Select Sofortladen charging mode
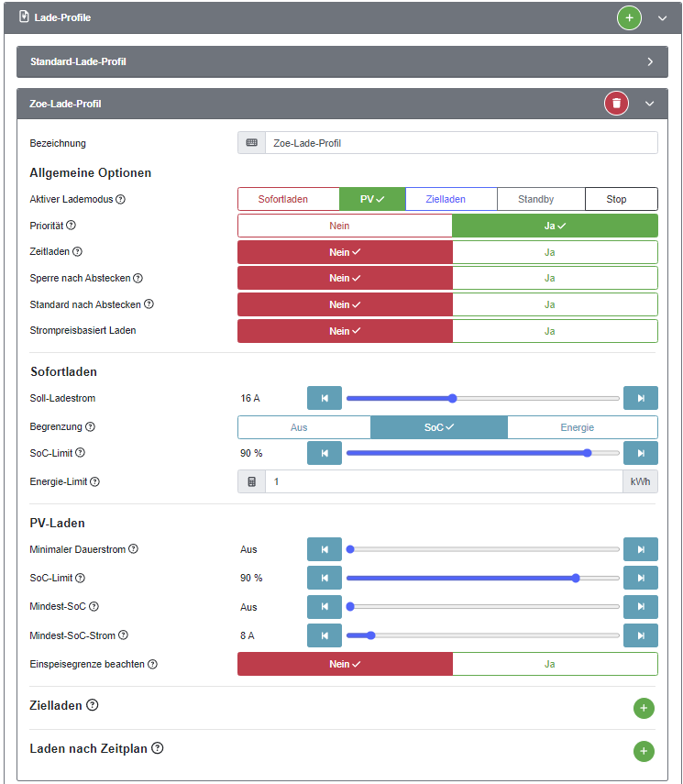 (x=289, y=199)
